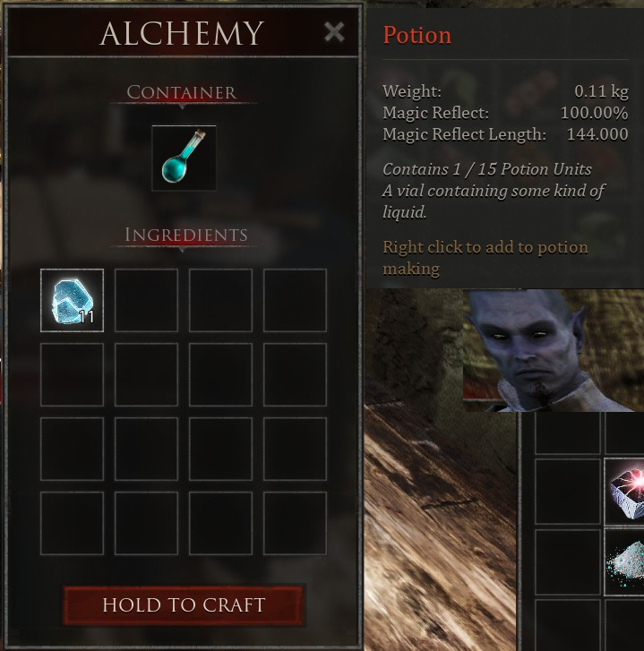Click empty inventory slot left of white powder

(x=568, y=562)
